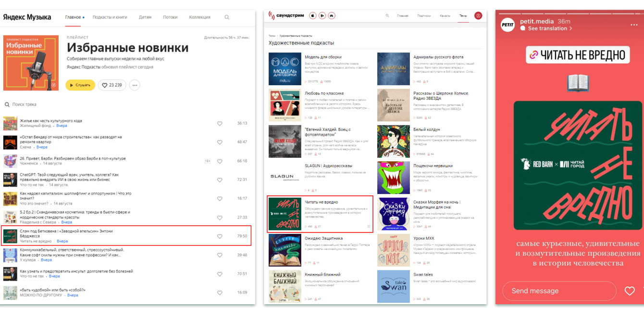Open Swan tales podcast cover
Viewport: 644px width, 322px height.
pyautogui.click(x=394, y=287)
